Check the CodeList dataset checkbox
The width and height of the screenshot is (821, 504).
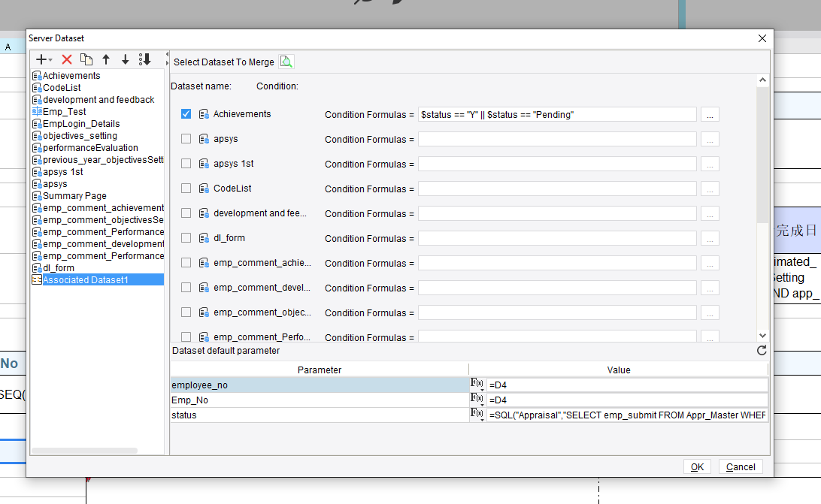[x=186, y=188]
